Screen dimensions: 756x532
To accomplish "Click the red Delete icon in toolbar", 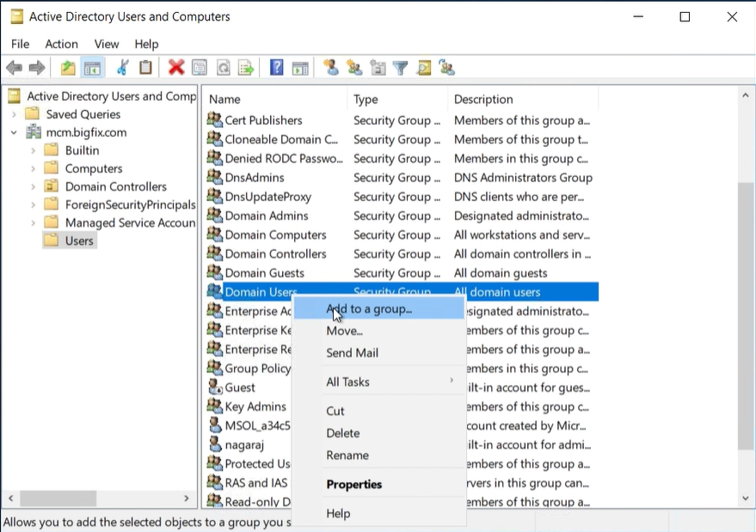I will point(176,68).
